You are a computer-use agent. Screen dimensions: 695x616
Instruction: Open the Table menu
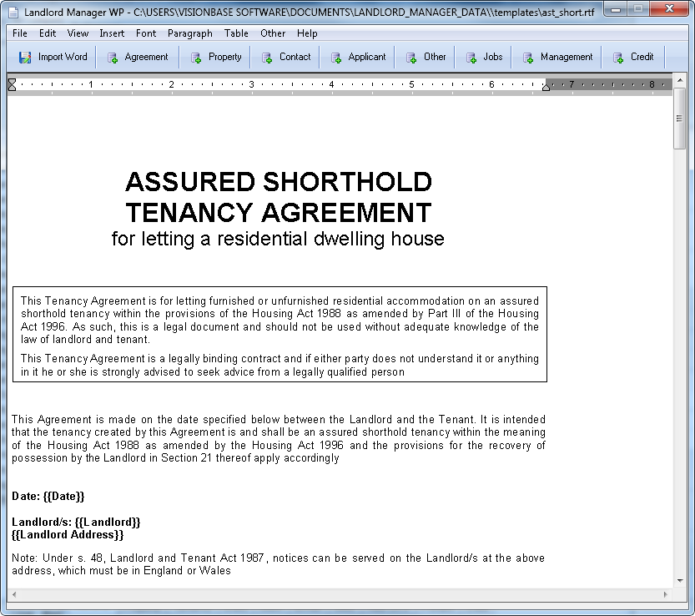click(x=236, y=33)
